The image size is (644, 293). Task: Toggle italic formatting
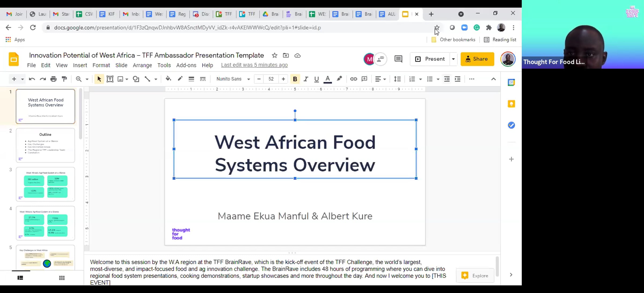pos(306,79)
